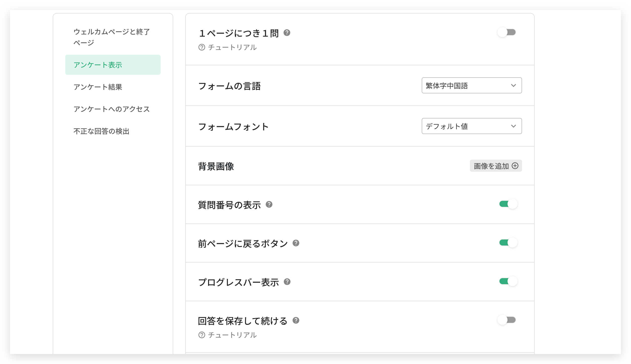This screenshot has width=631, height=364.
Task: Switch off プログレスバー表示
Action: pos(508,281)
